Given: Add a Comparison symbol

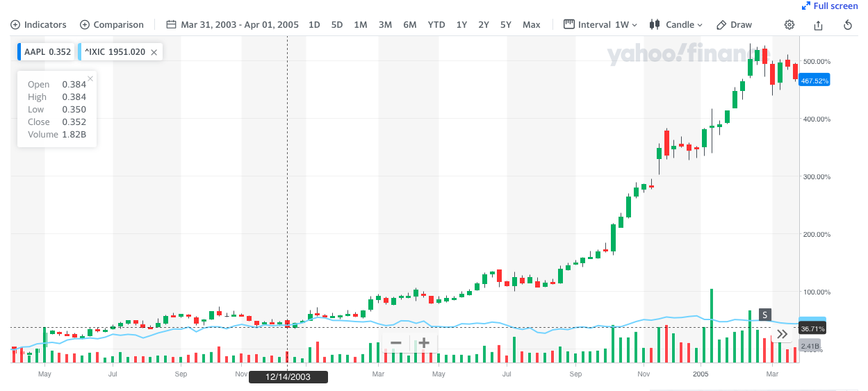Looking at the screenshot, I should click(x=112, y=25).
